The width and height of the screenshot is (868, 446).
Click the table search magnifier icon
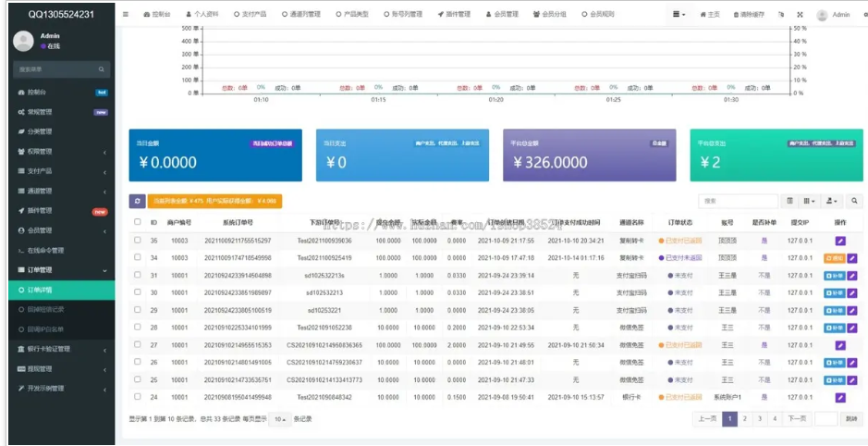[x=854, y=201]
